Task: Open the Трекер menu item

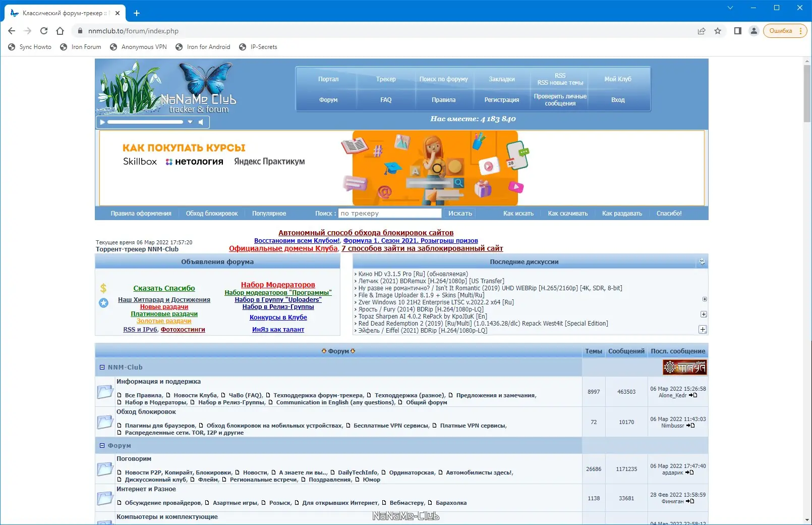Action: point(386,79)
